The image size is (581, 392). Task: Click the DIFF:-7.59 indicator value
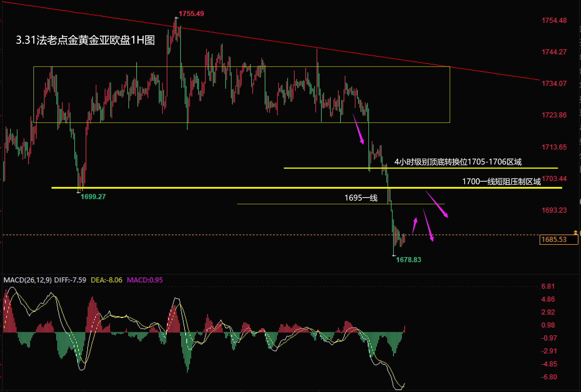click(70, 280)
